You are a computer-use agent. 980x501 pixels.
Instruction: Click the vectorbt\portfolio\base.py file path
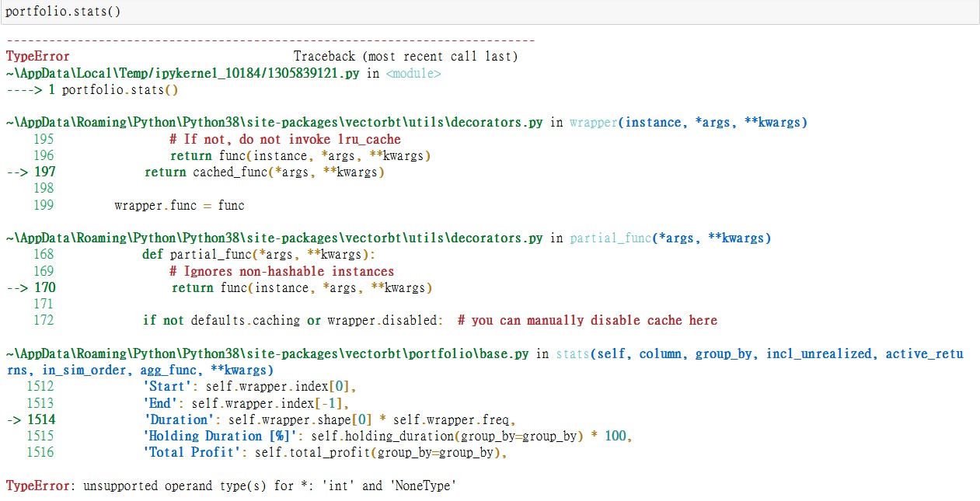[x=267, y=354]
